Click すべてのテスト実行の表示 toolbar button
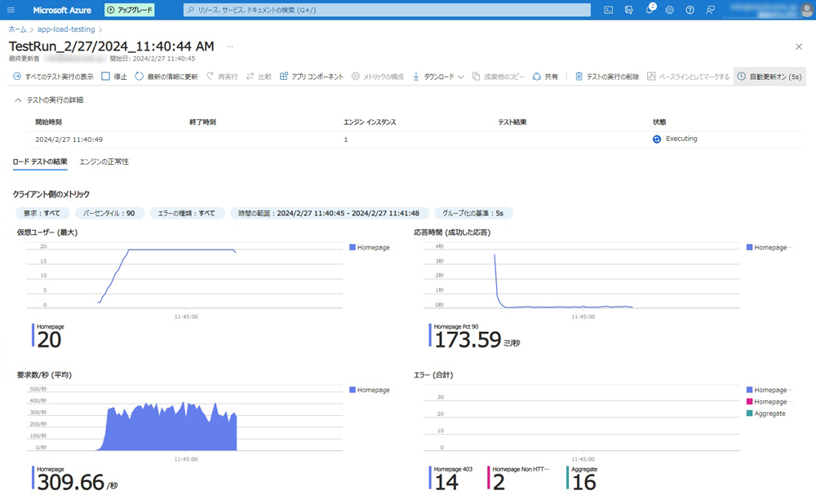Viewport: 816px width, 504px height. 53,77
